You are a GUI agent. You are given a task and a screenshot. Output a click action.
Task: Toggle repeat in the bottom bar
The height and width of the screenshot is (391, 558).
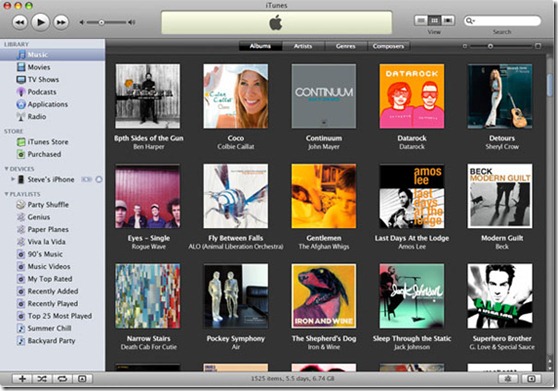[62, 379]
